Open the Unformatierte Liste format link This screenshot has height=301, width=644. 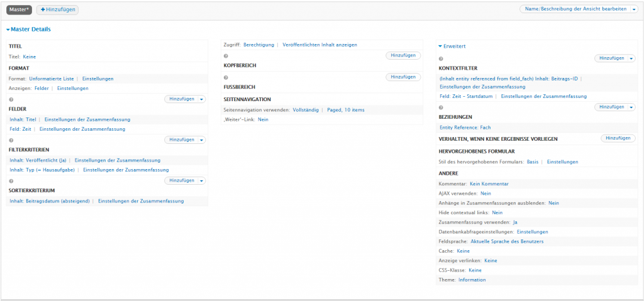coord(52,79)
